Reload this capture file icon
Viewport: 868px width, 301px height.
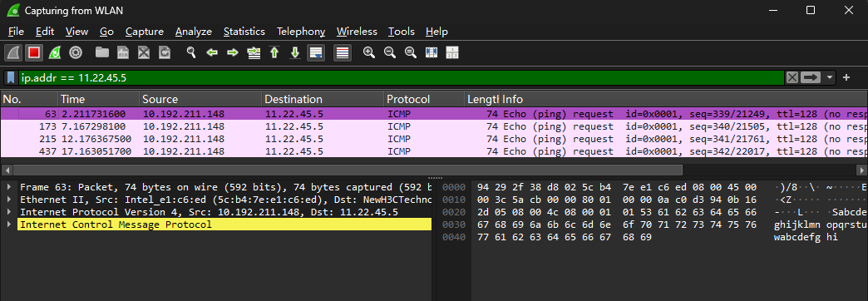point(165,52)
